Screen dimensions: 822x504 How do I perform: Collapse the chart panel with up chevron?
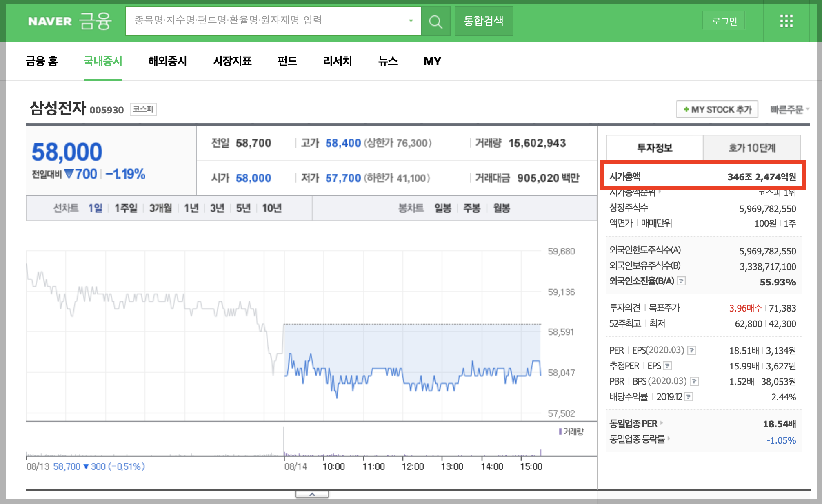tap(312, 494)
